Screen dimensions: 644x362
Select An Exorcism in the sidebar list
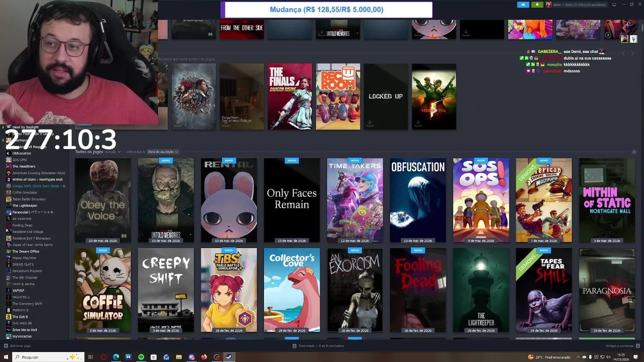[22, 219]
